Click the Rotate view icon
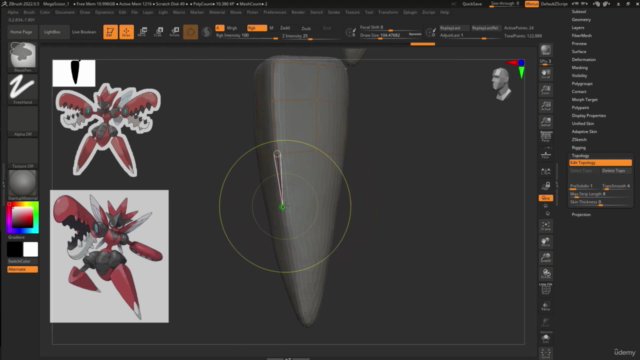640x360 pixels. [x=546, y=273]
